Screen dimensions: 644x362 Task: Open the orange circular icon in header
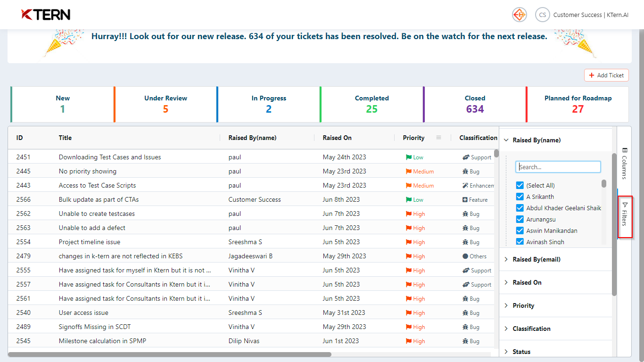pos(520,15)
